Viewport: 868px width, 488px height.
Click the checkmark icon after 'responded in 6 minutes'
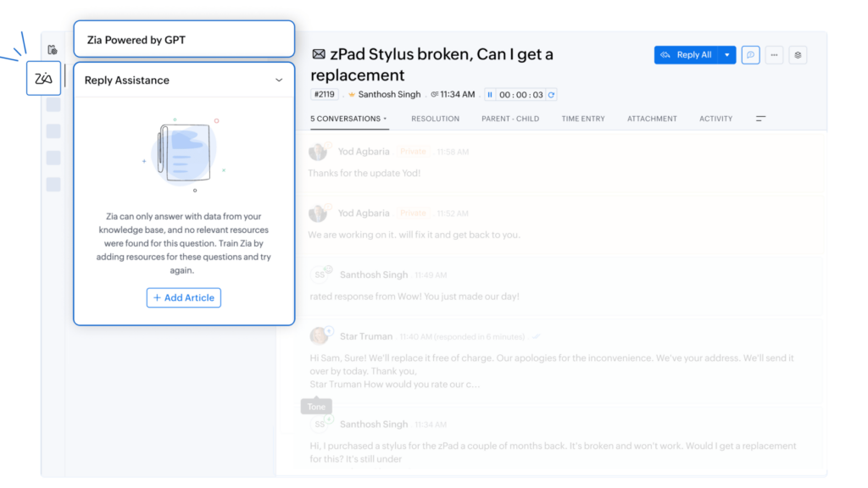pos(536,336)
